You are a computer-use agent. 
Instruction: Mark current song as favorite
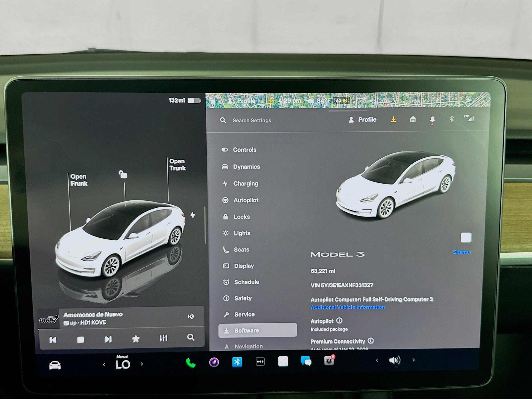[136, 339]
